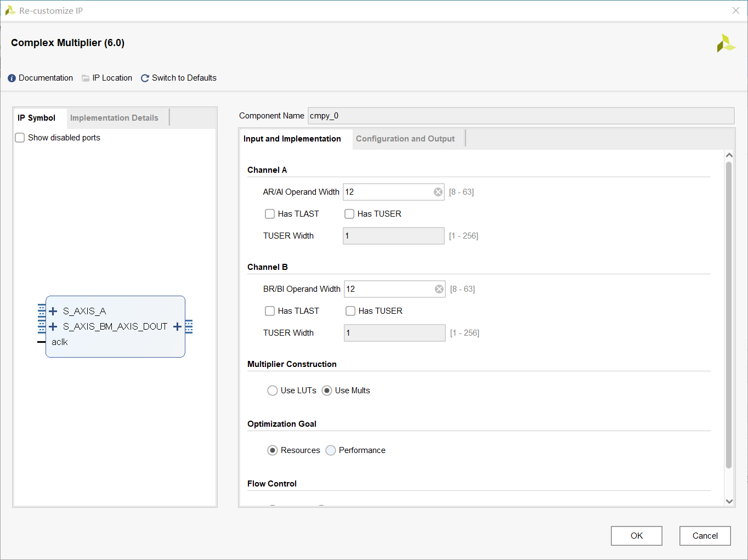Clear the BR/BI Operand Width field
The height and width of the screenshot is (560, 748).
439,289
